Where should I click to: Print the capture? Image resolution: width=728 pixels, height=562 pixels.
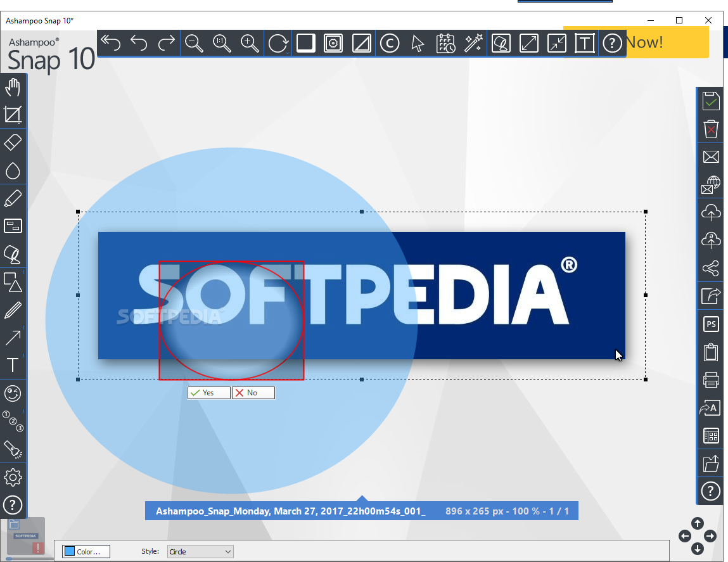(x=711, y=380)
